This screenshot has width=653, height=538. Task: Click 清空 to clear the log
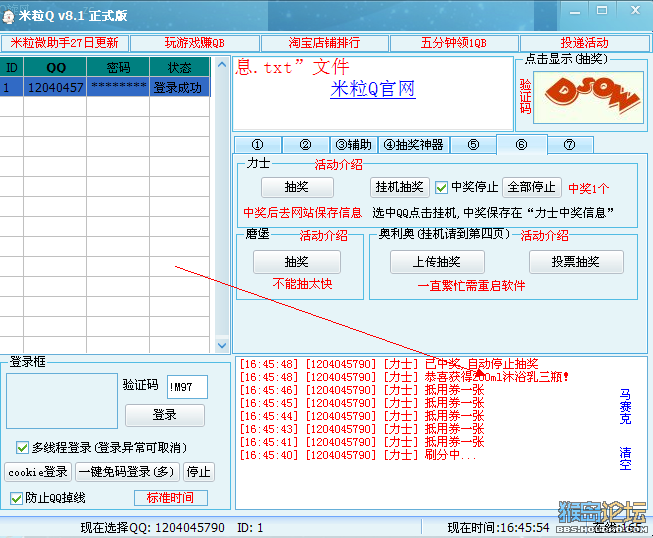point(626,458)
